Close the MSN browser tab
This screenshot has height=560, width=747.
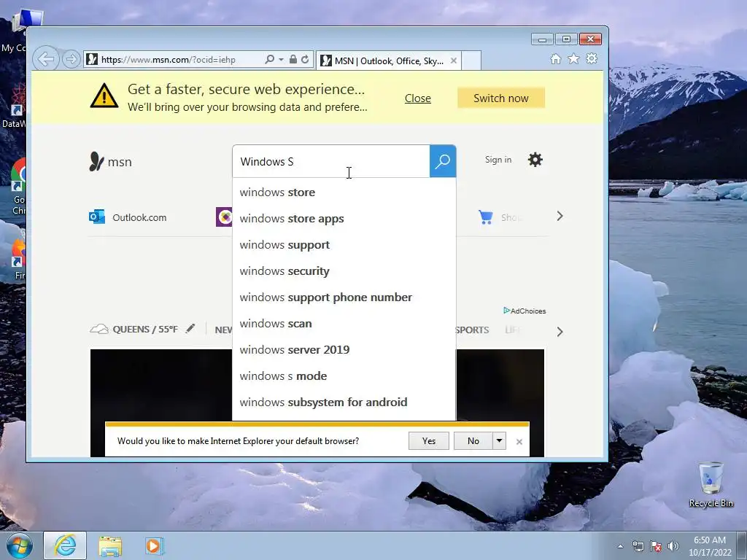coord(454,61)
